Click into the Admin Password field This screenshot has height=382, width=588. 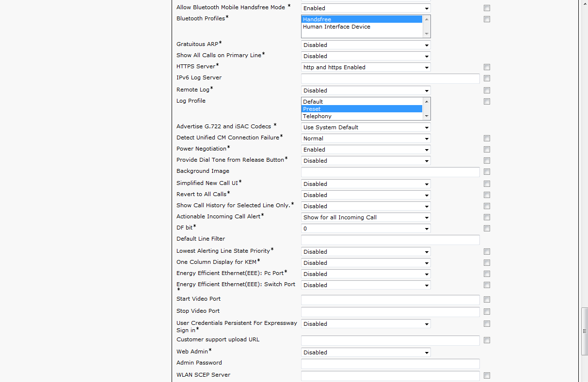pos(390,364)
